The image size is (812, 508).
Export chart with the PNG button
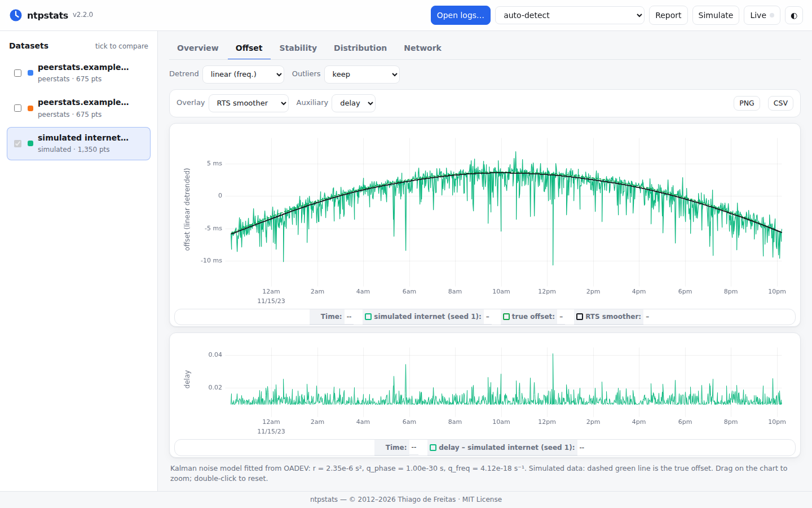747,103
